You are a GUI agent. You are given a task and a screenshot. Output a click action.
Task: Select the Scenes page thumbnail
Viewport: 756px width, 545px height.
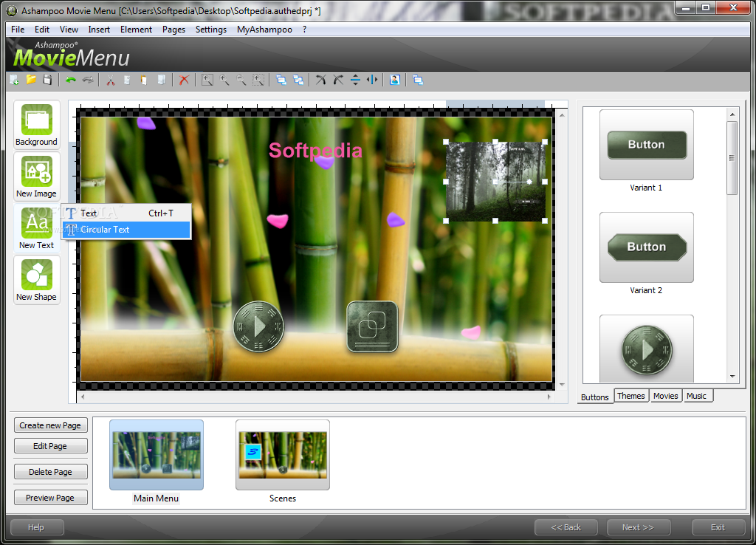pos(283,455)
